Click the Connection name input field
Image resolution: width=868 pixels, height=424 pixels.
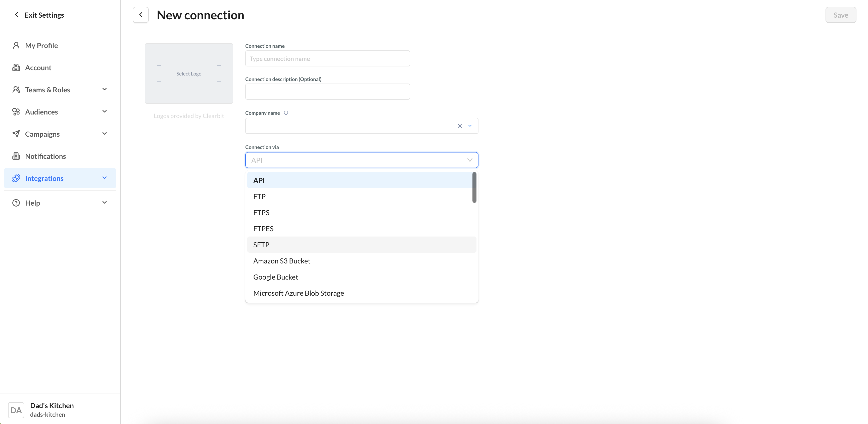pyautogui.click(x=327, y=59)
